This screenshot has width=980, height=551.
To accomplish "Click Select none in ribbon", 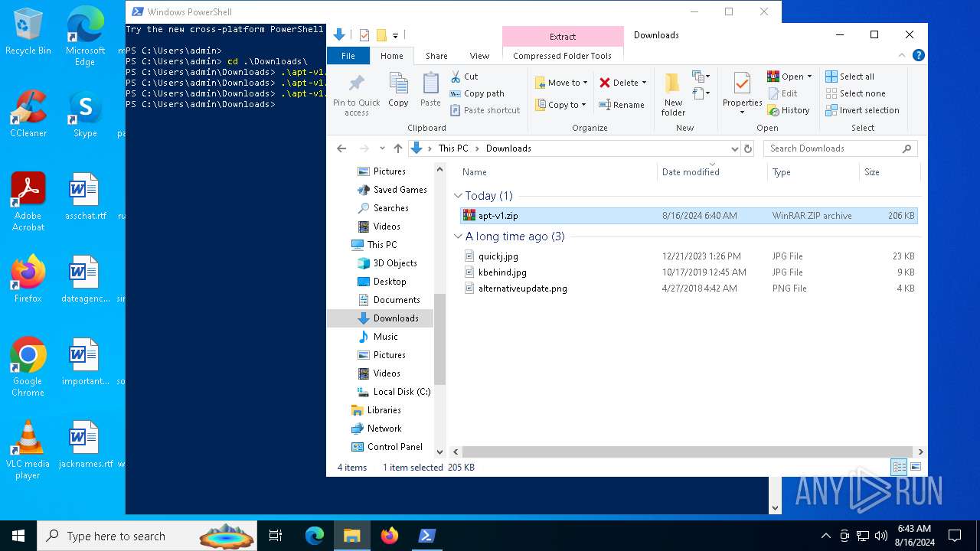I will [x=855, y=93].
